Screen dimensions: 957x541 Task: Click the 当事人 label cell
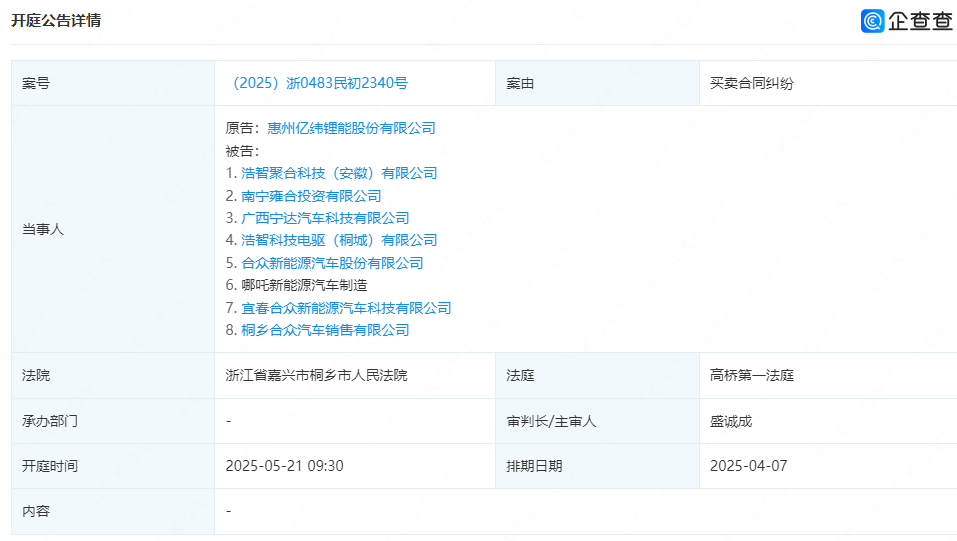(113, 229)
